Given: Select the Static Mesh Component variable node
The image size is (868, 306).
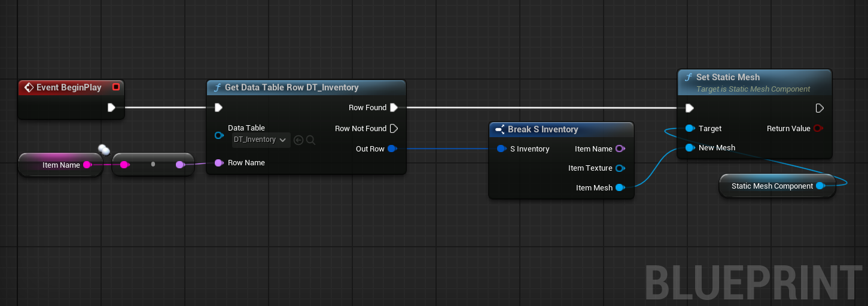Looking at the screenshot, I should [777, 186].
